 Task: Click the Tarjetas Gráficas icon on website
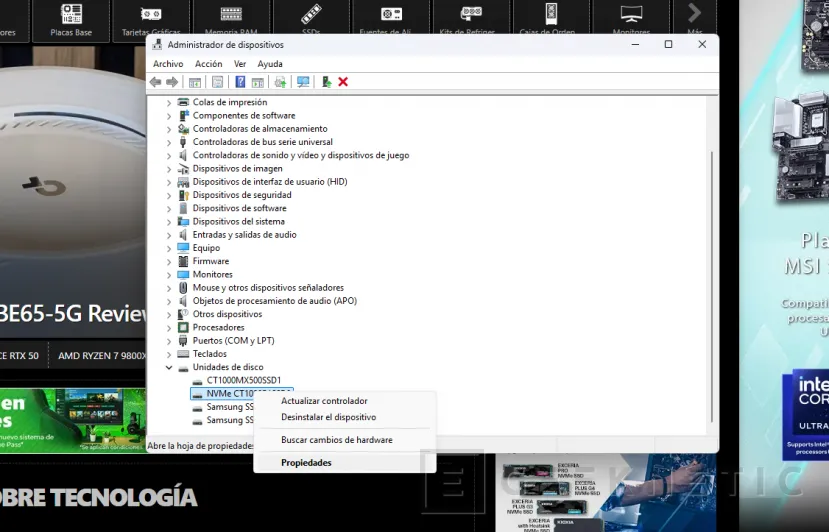tap(151, 14)
